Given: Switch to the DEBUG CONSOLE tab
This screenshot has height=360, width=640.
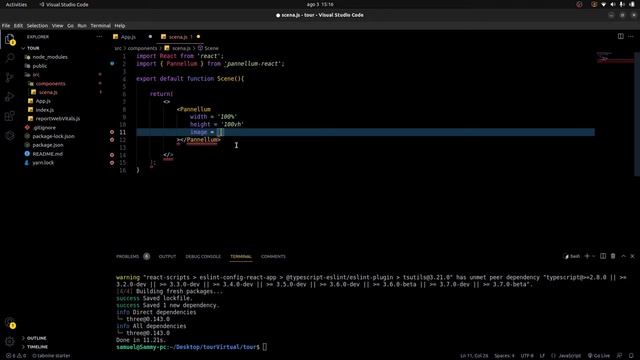Looking at the screenshot, I should click(203, 256).
